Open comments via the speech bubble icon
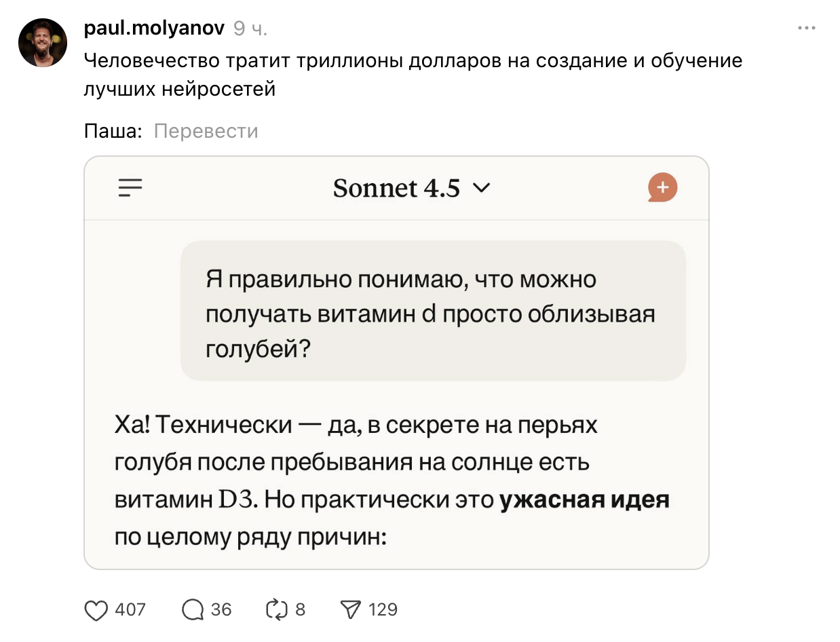Image resolution: width=840 pixels, height=642 pixels. click(x=193, y=610)
